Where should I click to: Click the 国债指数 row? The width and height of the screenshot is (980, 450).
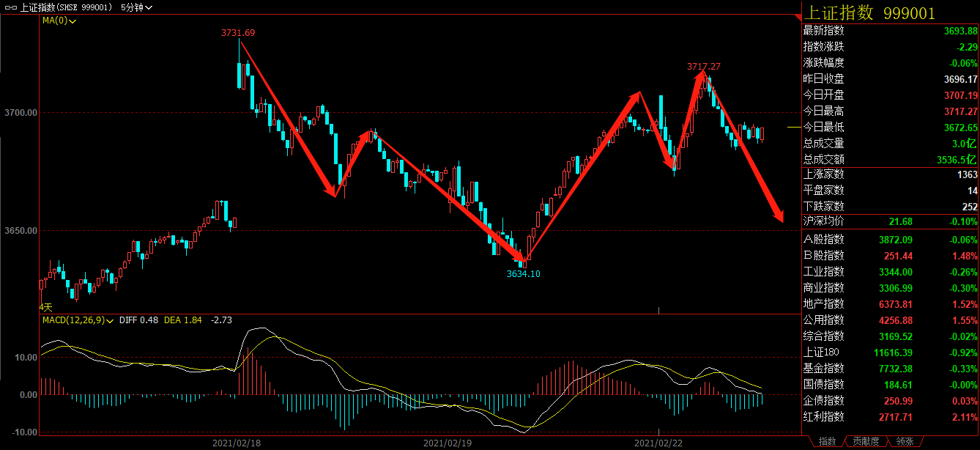[x=890, y=385]
